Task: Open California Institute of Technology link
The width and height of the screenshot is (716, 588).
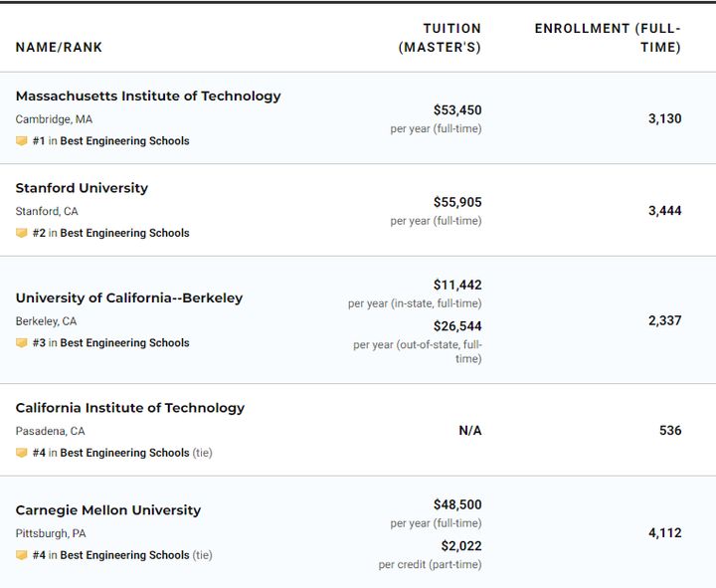Action: pos(130,408)
